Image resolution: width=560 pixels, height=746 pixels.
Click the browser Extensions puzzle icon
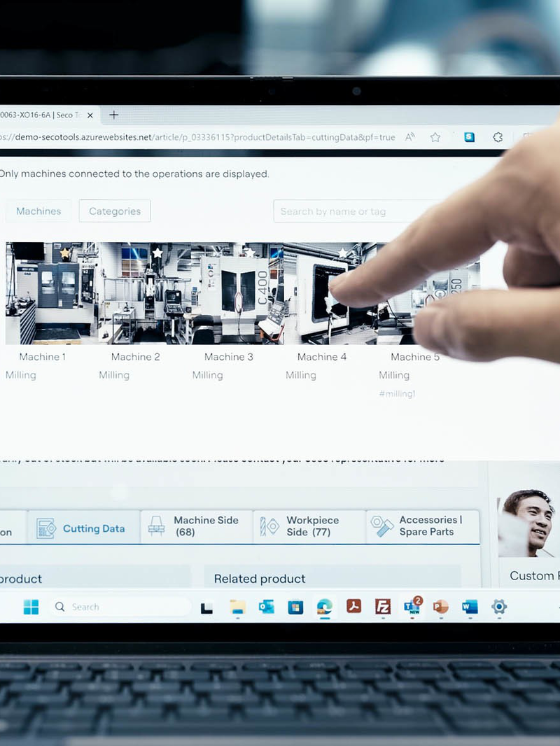[498, 137]
